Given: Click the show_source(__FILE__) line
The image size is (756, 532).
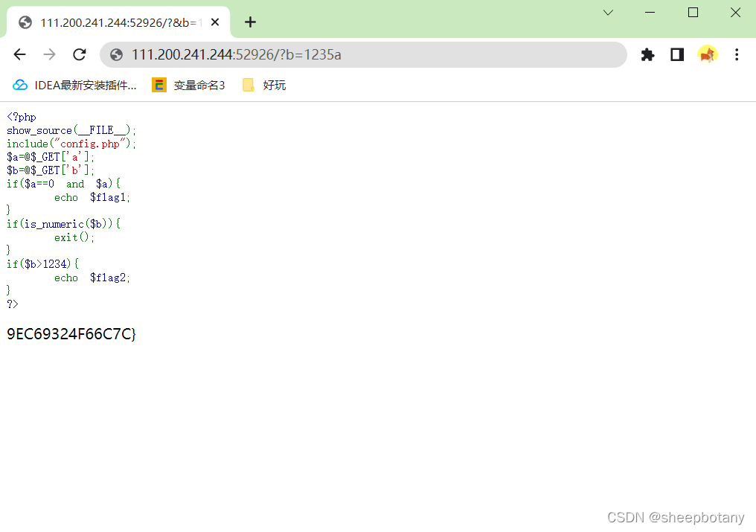Looking at the screenshot, I should [x=71, y=130].
